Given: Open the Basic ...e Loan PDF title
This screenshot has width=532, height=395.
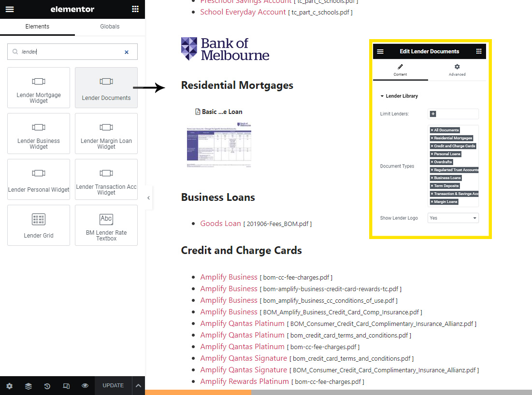Looking at the screenshot, I should (219, 112).
